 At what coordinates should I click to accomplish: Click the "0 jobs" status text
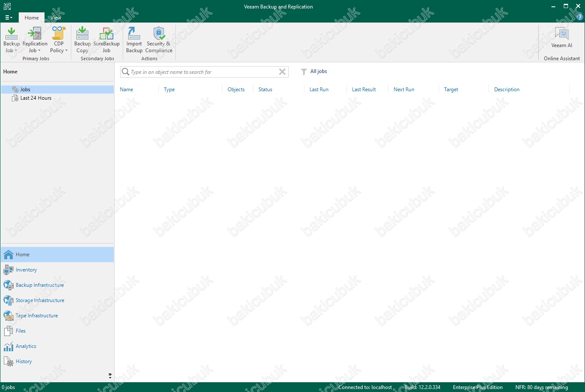pos(8,387)
